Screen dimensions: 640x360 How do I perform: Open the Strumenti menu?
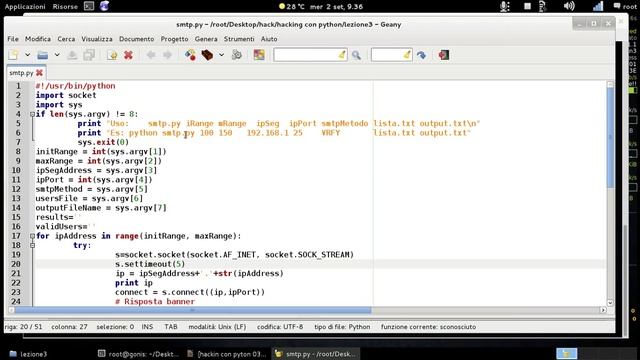click(239, 39)
